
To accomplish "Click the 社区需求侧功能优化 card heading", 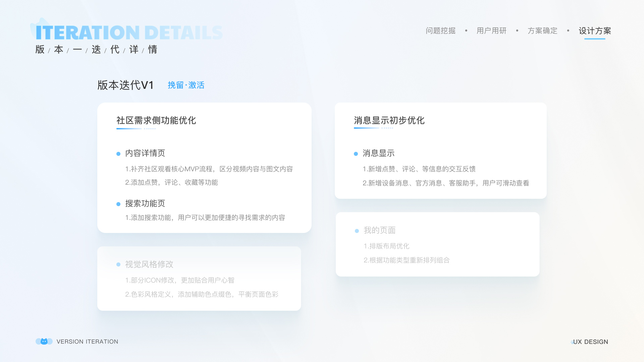I will [x=156, y=120].
